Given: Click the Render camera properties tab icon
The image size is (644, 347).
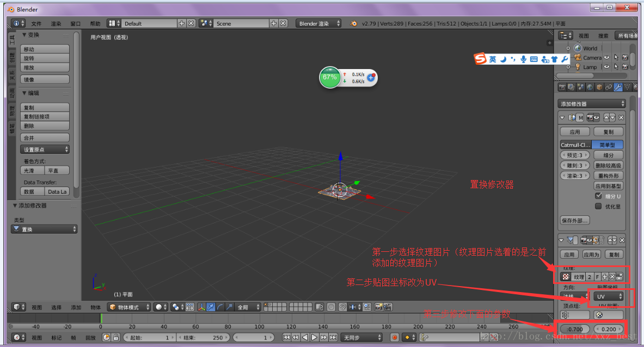Looking at the screenshot, I should (562, 87).
